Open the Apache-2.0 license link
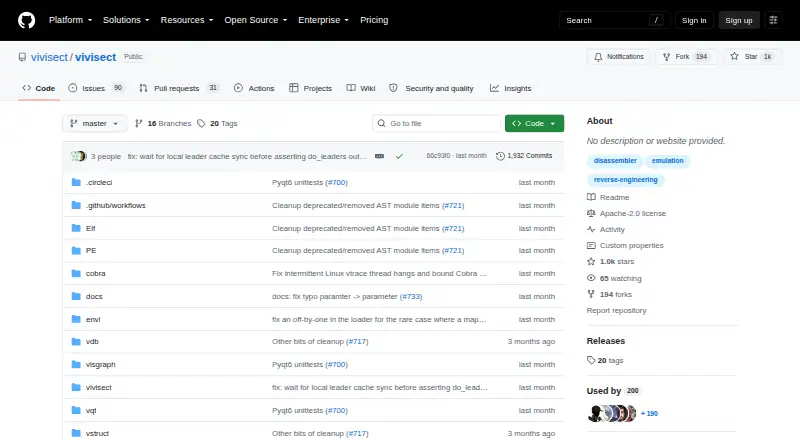The width and height of the screenshot is (800, 440). [633, 213]
